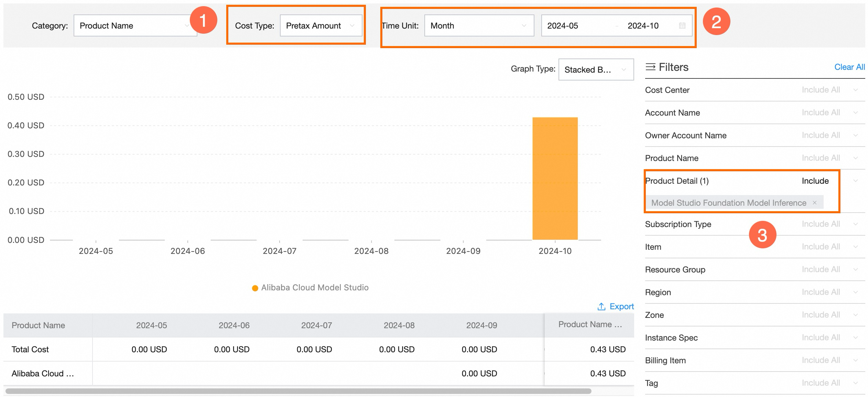Click the 2024-10 x-axis label
This screenshot has height=397, width=868.
pyautogui.click(x=555, y=251)
